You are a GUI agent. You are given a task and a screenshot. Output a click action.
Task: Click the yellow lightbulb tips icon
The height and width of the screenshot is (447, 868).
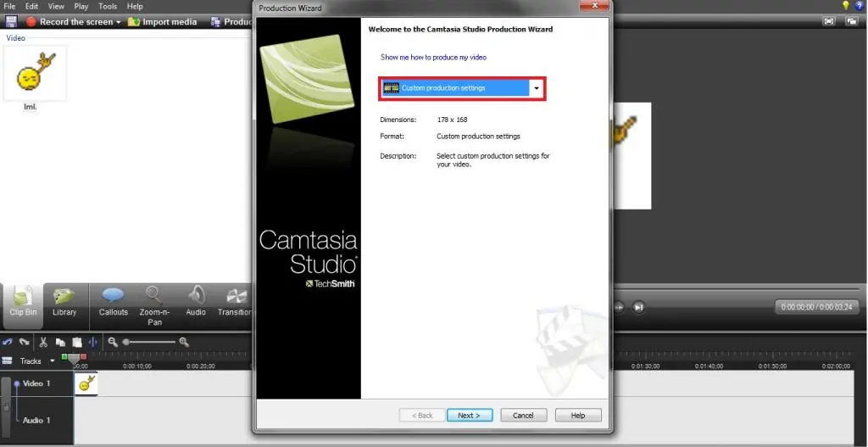click(845, 6)
